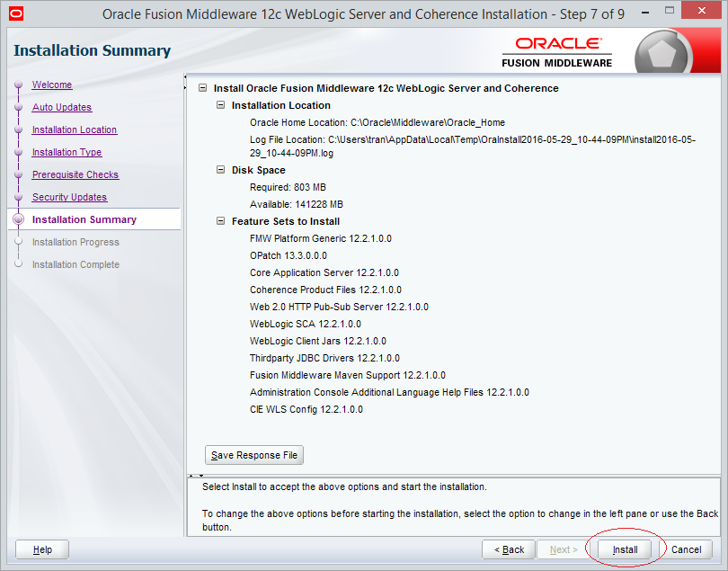Click the Oracle Fusion Middleware logo
This screenshot has height=571, width=728.
(556, 52)
